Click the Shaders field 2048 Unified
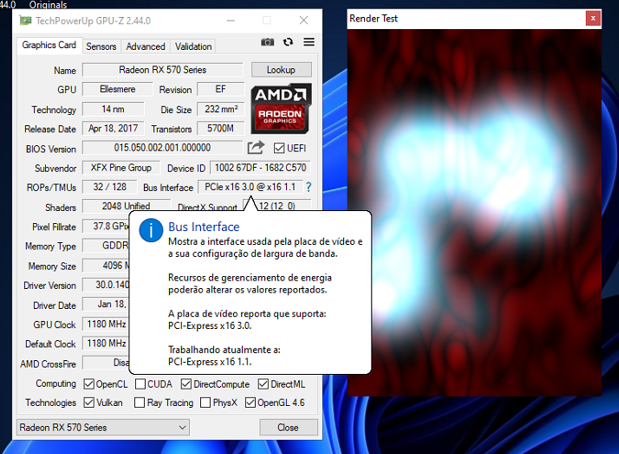Viewport: 619px width, 454px height. pos(126,206)
